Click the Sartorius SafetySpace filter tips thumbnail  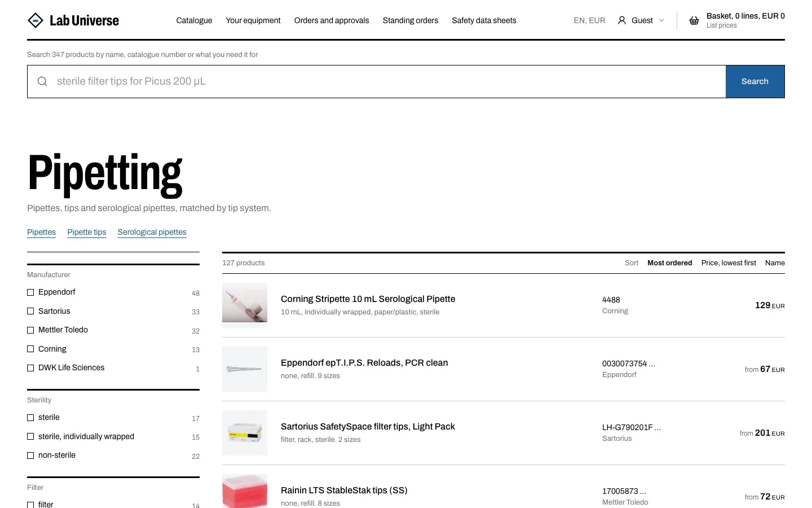click(x=245, y=433)
